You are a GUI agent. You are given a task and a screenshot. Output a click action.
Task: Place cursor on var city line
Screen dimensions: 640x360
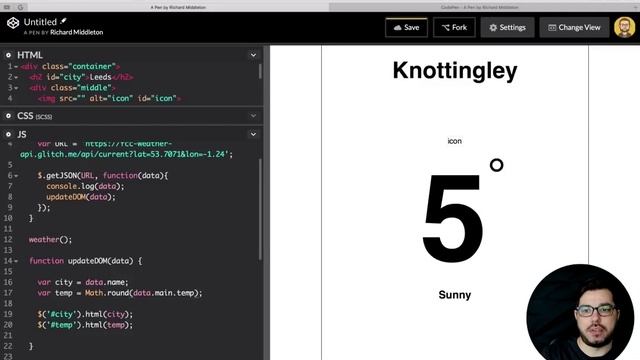[83, 282]
